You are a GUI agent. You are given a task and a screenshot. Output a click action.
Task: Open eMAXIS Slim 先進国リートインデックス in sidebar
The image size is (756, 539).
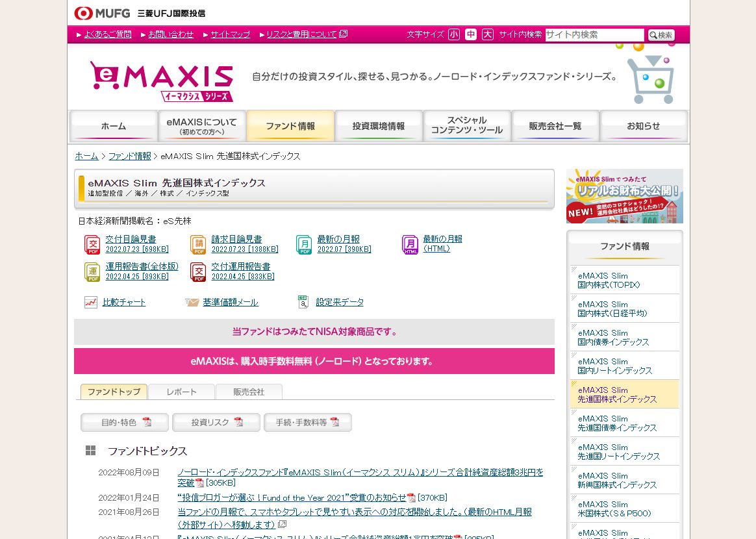click(x=624, y=451)
